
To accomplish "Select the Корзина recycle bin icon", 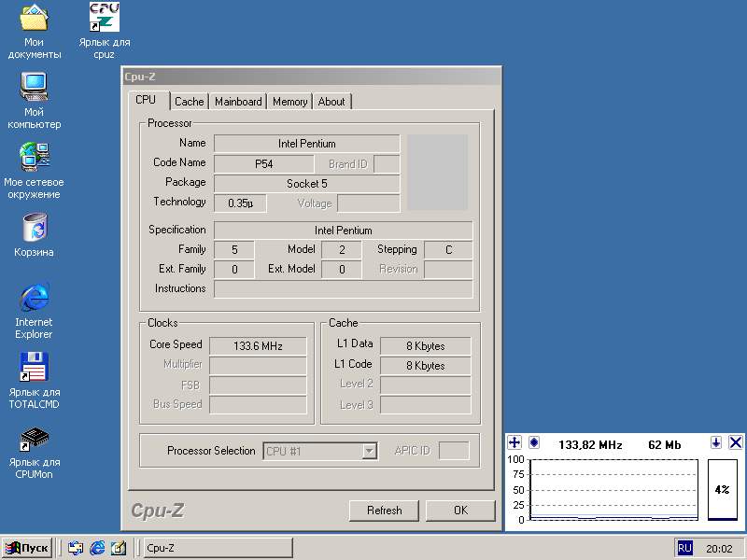I will click(35, 227).
